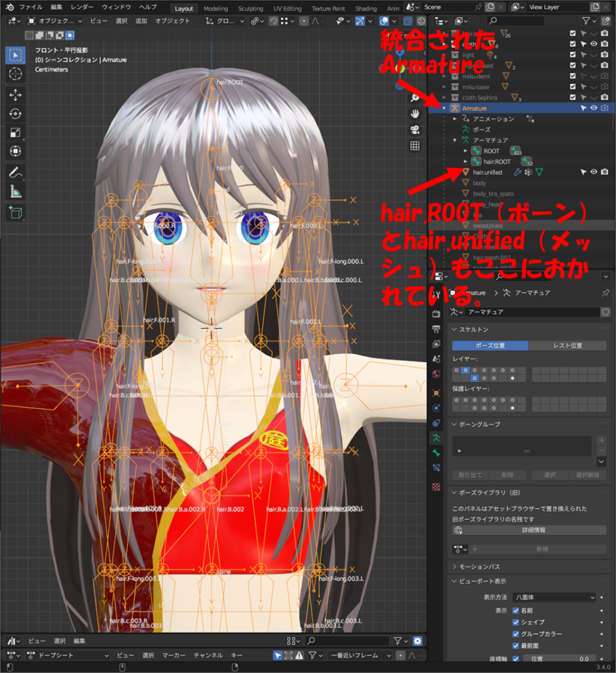Click the アーマチュア name field
This screenshot has width=616, height=673.
tap(533, 312)
